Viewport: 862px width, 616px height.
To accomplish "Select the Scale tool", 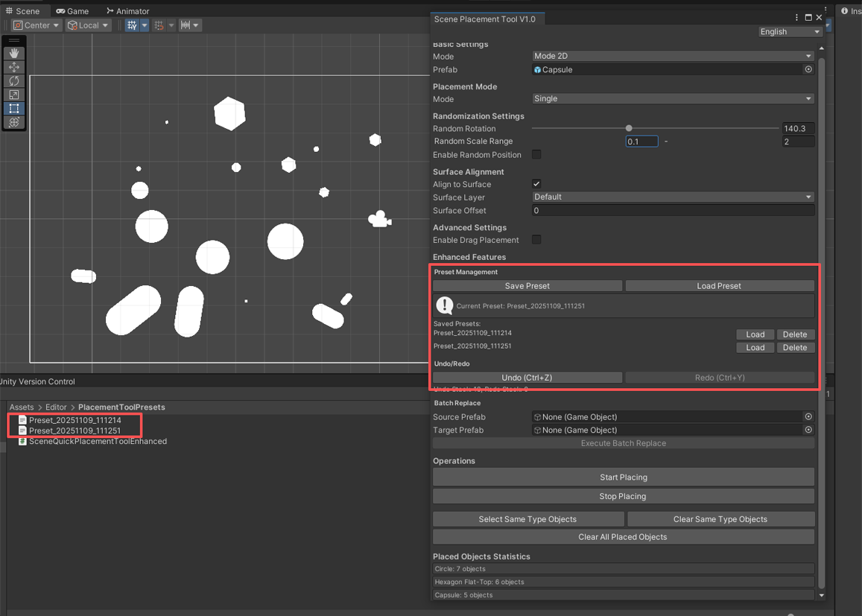I will pos(14,95).
